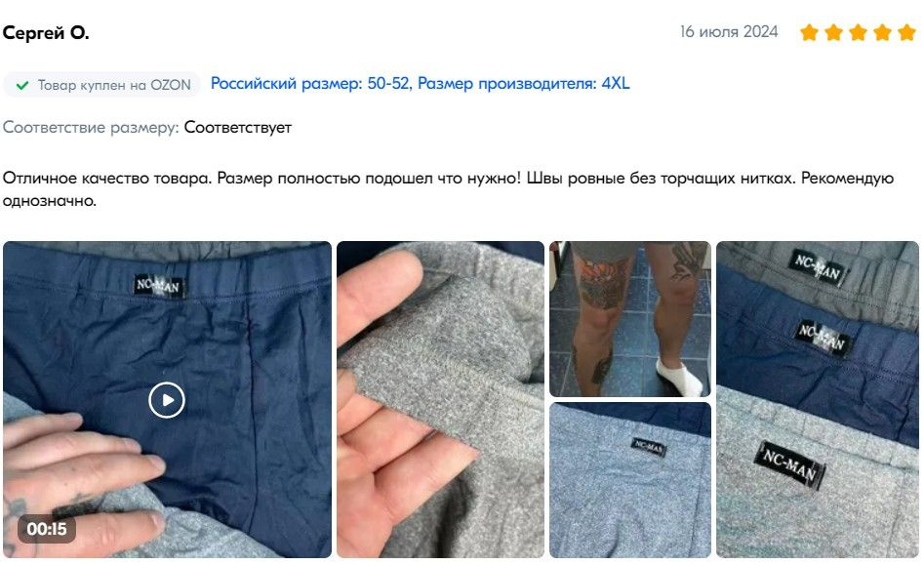Open the 'Российский размер: 50-52' size link
The image size is (924, 565).
pyautogui.click(x=310, y=84)
